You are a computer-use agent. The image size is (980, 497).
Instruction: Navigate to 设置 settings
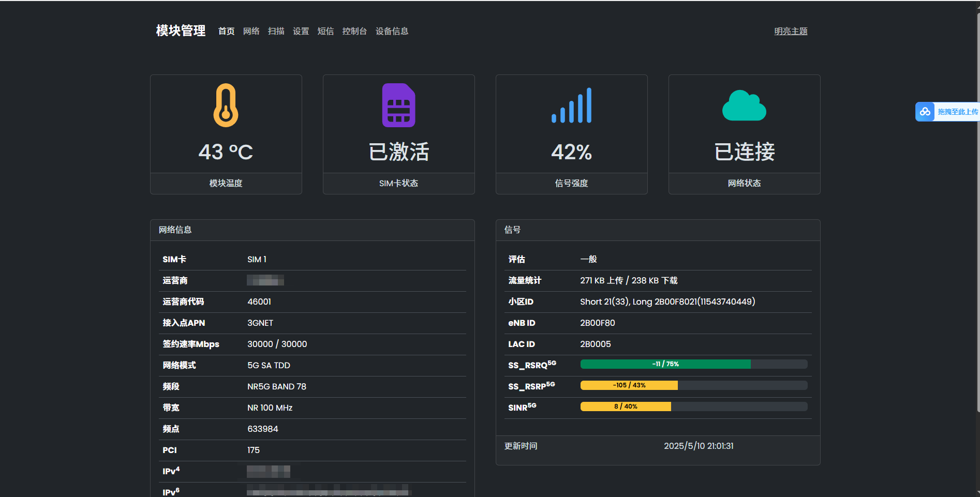coord(301,31)
